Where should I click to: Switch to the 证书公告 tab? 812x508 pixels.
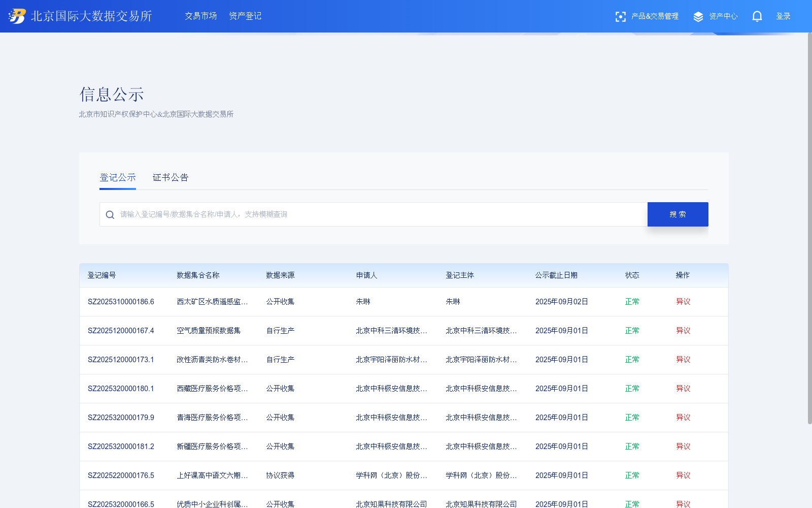[171, 177]
